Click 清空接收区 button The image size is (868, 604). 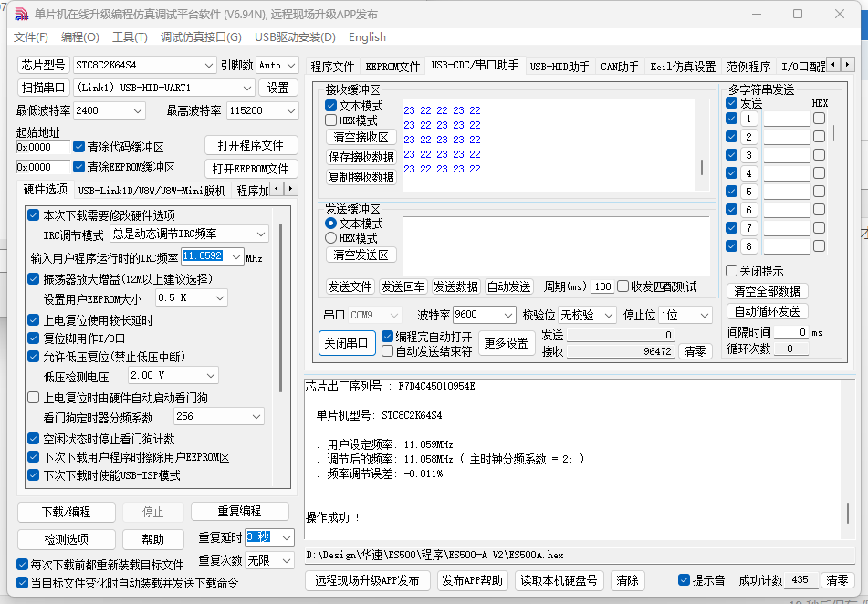coord(361,137)
